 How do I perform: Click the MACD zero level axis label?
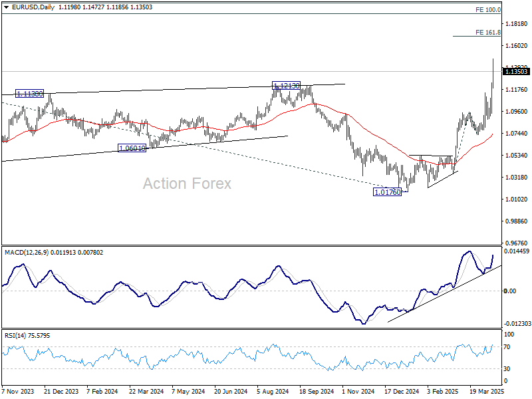(510, 291)
